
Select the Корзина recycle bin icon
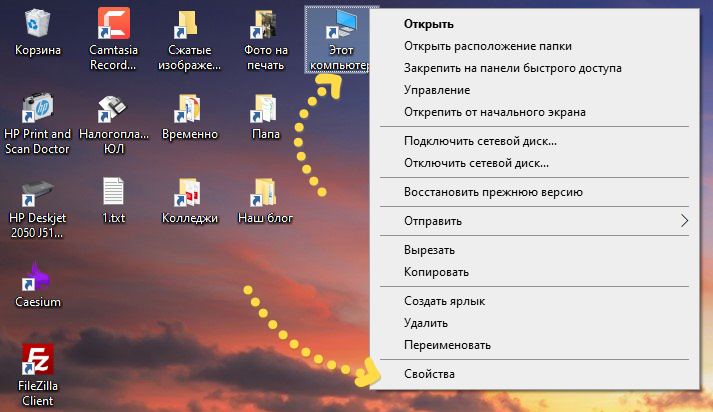pyautogui.click(x=37, y=23)
